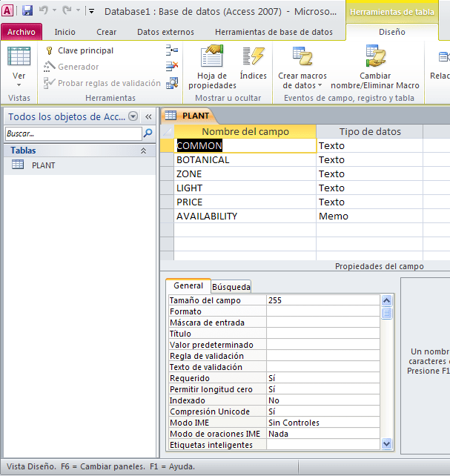Viewport: 450px width, 476px height.
Task: Select the PLANT table in navigation pane
Action: (42, 165)
